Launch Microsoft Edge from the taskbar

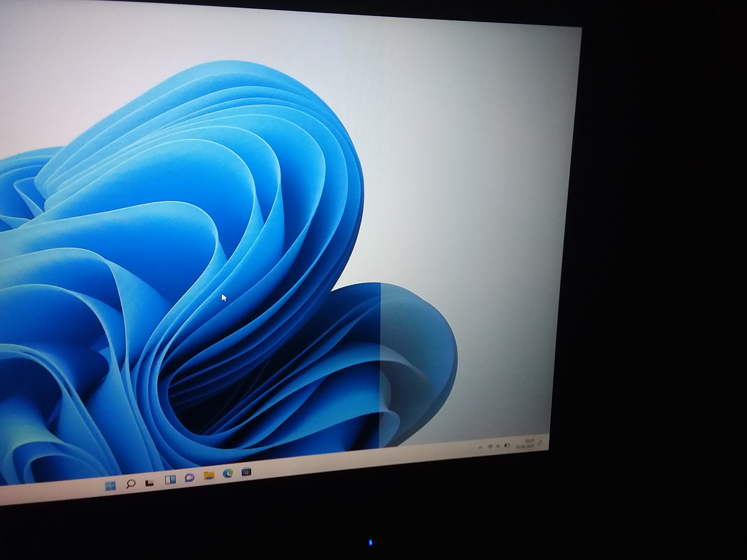[x=228, y=474]
